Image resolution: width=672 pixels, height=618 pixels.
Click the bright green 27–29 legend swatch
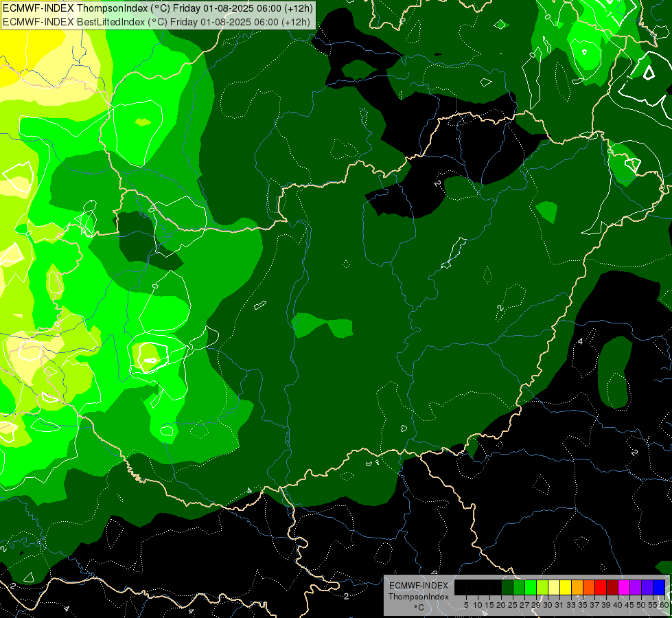pos(531,587)
